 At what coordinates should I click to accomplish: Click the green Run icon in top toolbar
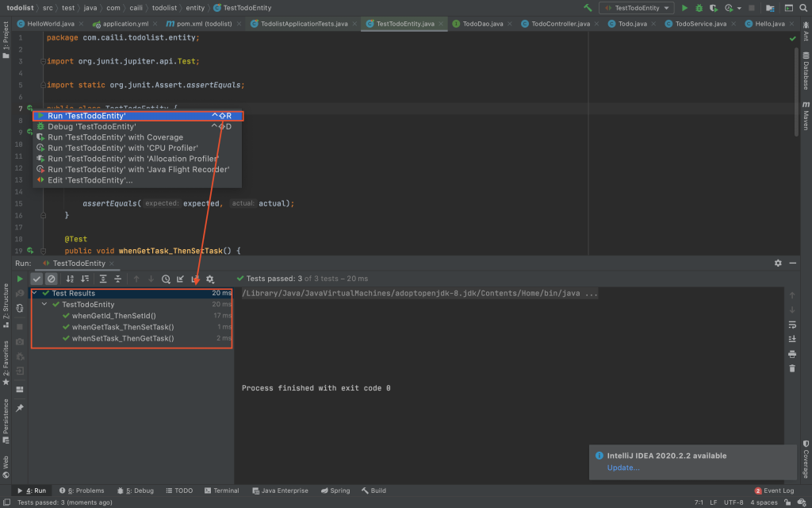click(684, 8)
